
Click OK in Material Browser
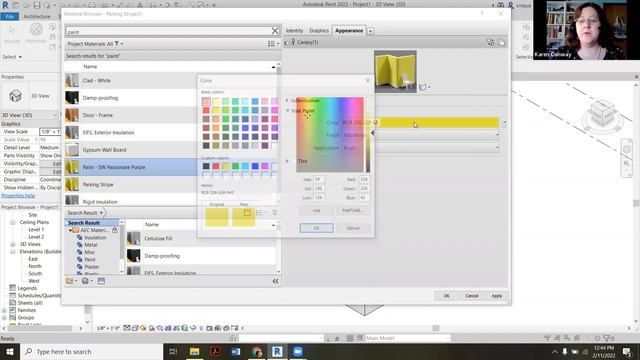pos(447,296)
